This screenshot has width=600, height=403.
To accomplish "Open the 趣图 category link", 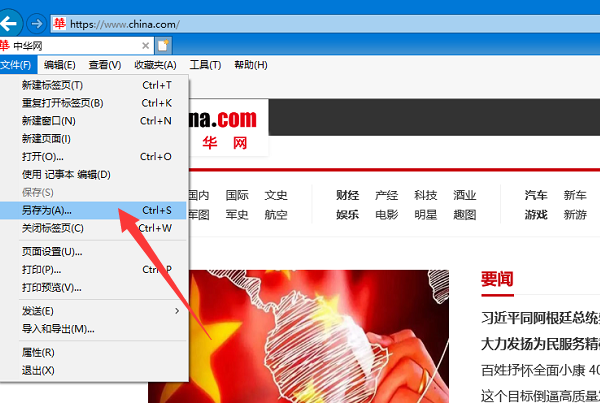I will click(x=465, y=215).
